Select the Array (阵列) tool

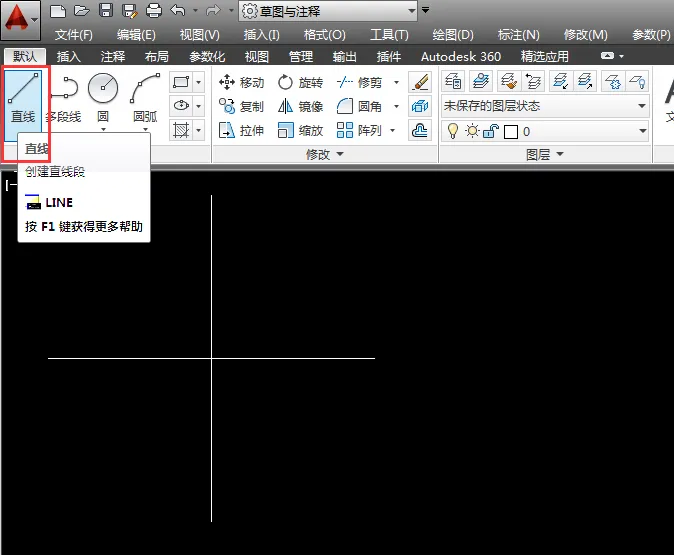pyautogui.click(x=359, y=130)
